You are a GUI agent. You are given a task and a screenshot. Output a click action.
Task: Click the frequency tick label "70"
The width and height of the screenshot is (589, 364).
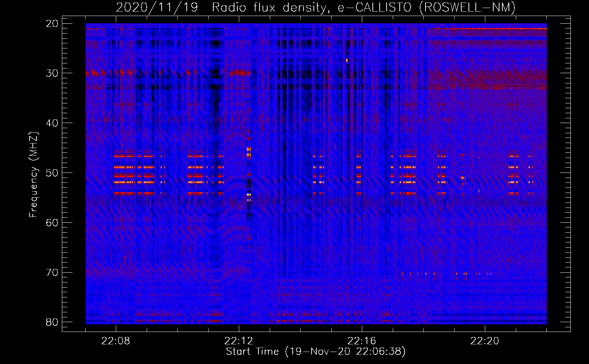coord(52,273)
